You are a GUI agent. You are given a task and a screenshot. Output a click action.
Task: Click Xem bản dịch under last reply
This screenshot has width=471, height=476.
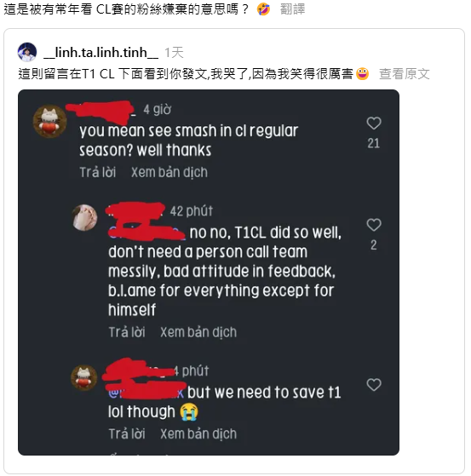click(198, 433)
